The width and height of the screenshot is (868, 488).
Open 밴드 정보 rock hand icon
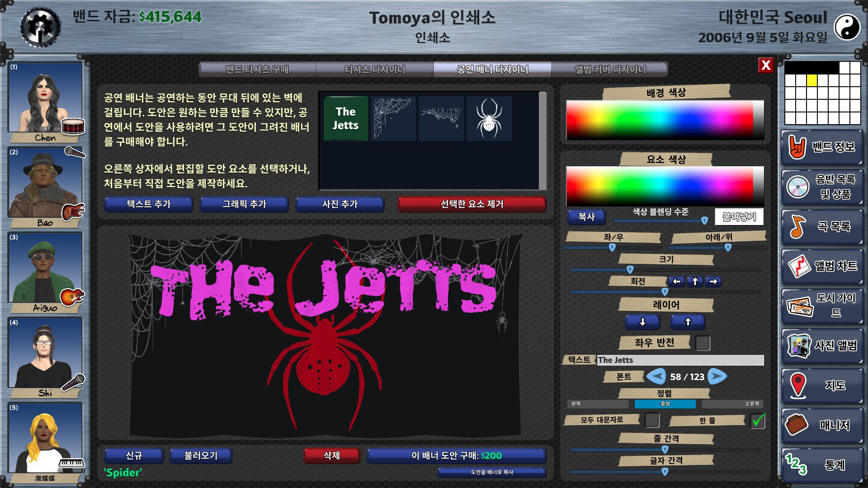click(x=798, y=147)
